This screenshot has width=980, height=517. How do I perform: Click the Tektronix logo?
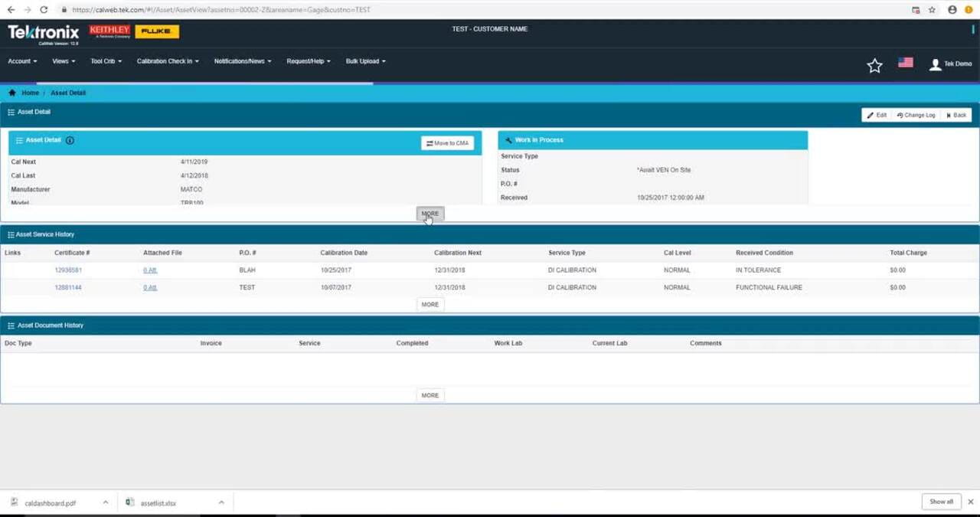(43, 33)
